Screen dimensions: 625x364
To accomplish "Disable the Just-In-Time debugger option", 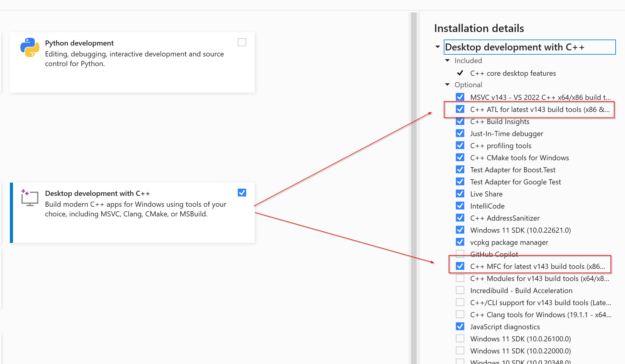I will pyautogui.click(x=460, y=133).
